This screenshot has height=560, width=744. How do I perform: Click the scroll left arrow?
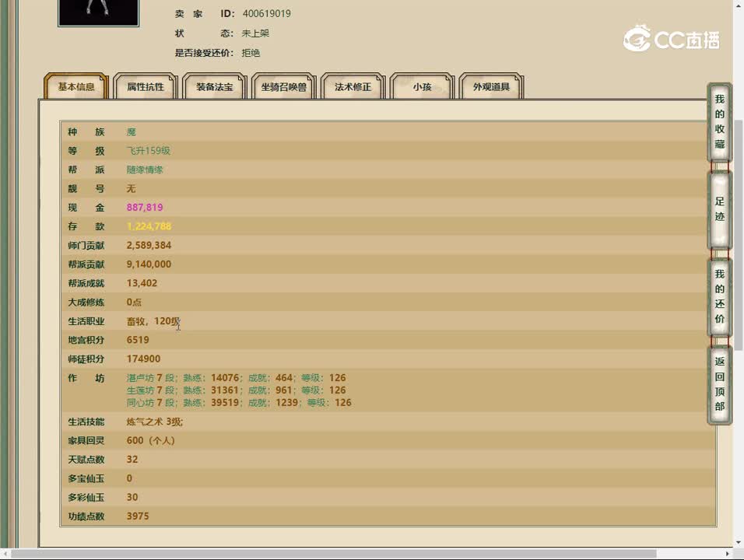point(5,554)
